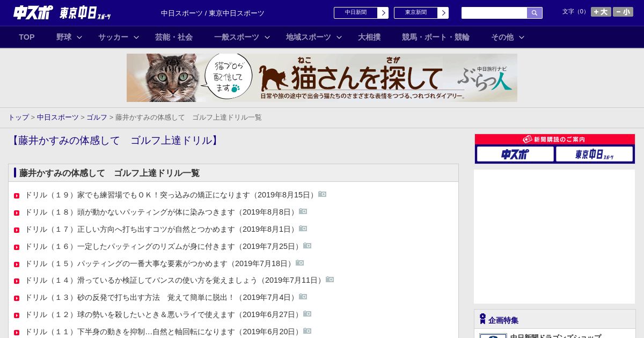Click the cat blog banner advertisement

tap(322, 78)
